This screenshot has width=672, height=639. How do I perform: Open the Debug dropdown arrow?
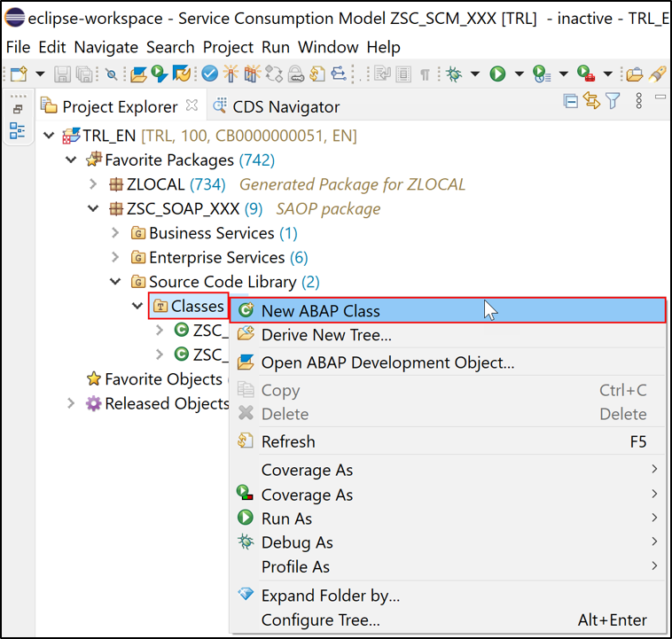[x=475, y=74]
